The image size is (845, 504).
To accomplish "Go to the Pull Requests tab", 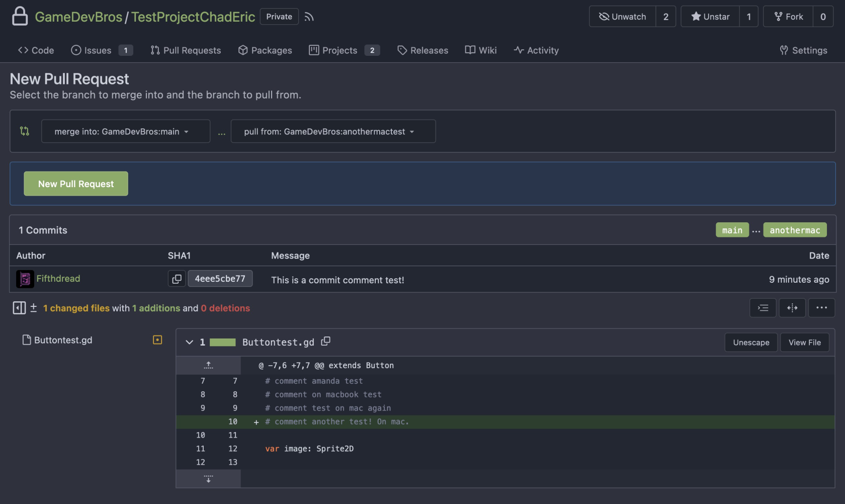I will [x=186, y=50].
